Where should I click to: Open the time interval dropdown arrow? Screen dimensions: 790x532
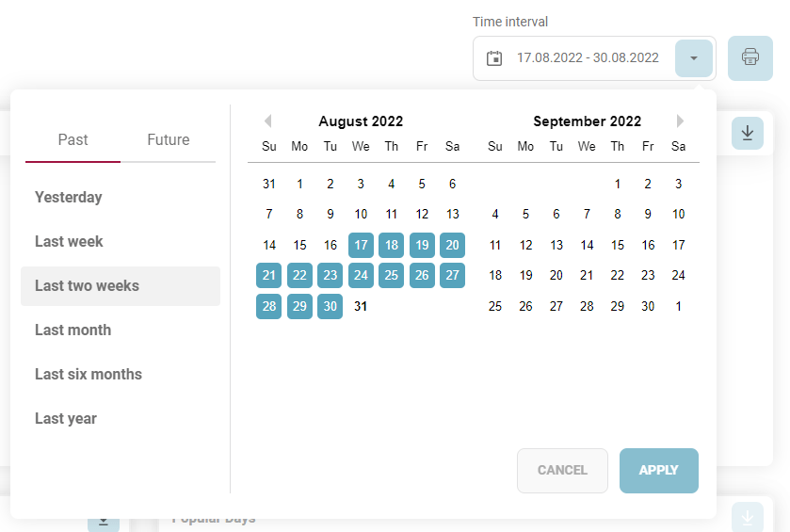pyautogui.click(x=694, y=58)
